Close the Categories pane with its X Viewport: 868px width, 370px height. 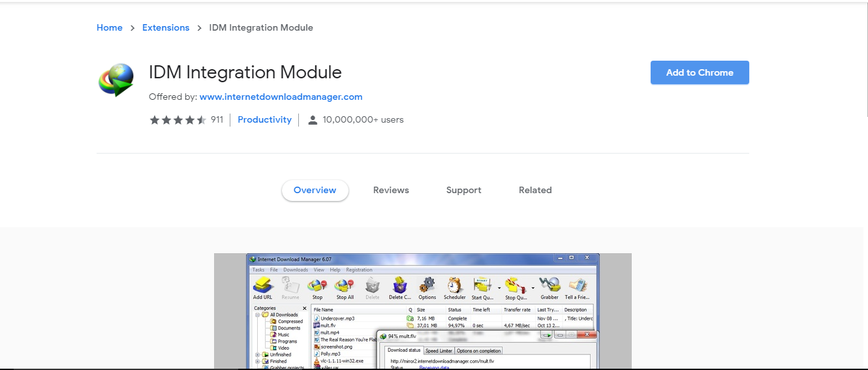(304, 308)
